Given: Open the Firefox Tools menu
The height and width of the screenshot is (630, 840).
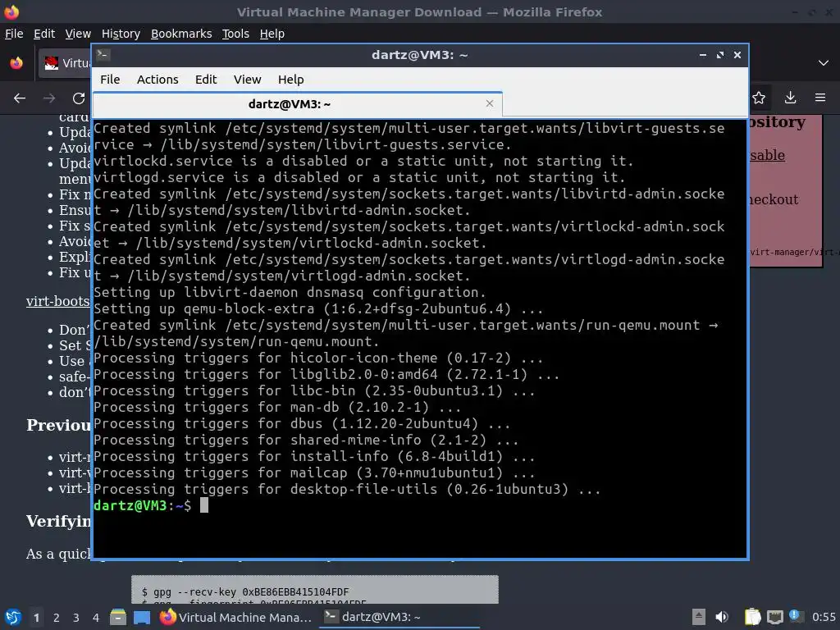Looking at the screenshot, I should (235, 34).
